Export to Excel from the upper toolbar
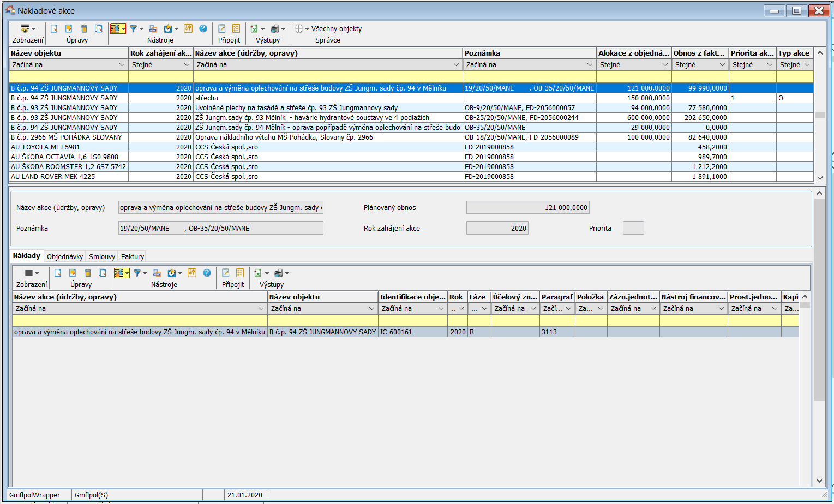Image resolution: width=834 pixels, height=504 pixels. click(254, 29)
